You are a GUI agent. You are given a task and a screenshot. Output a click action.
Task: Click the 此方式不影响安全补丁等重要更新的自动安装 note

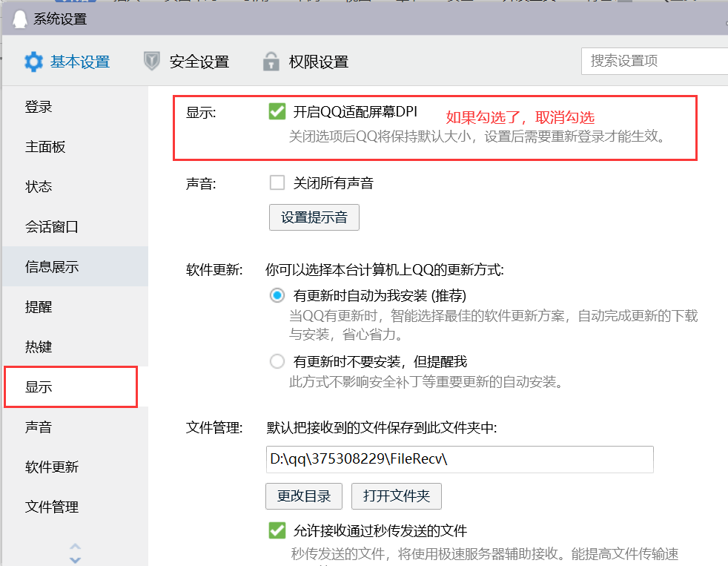[427, 382]
